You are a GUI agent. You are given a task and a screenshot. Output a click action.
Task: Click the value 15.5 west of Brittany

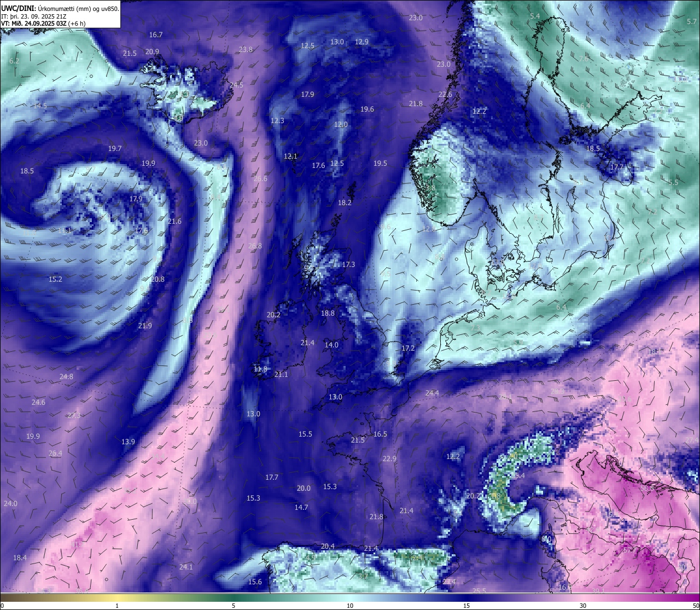(305, 434)
